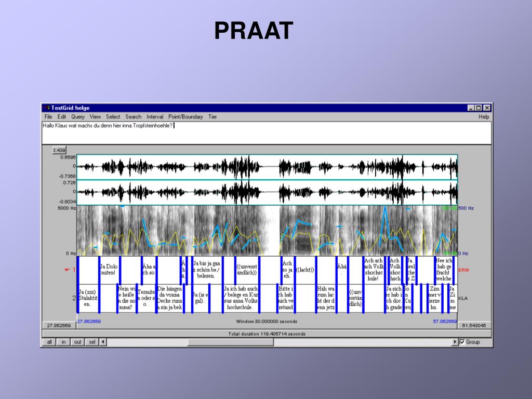This screenshot has height=399, width=532.
Task: Click the red hand pointer beside tier 1
Action: [67, 270]
